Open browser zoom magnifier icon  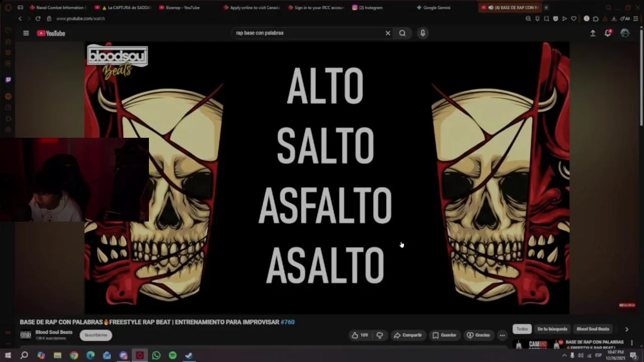[x=528, y=19]
